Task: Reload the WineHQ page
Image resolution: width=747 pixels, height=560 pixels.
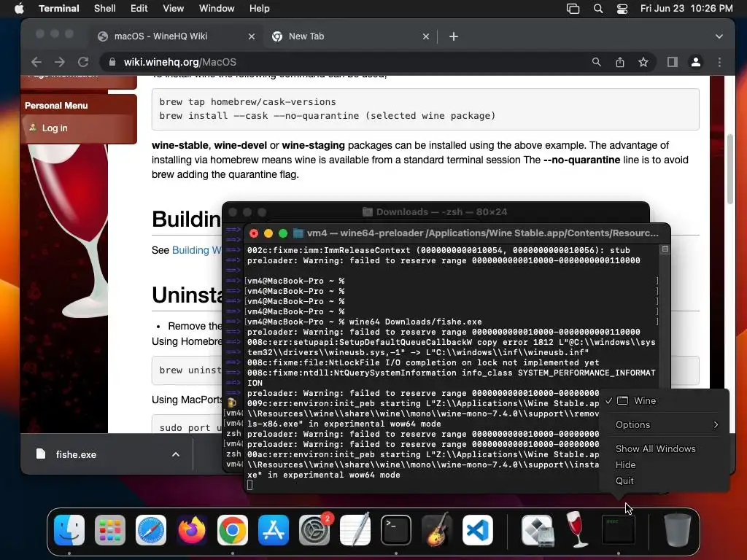Action: click(83, 62)
